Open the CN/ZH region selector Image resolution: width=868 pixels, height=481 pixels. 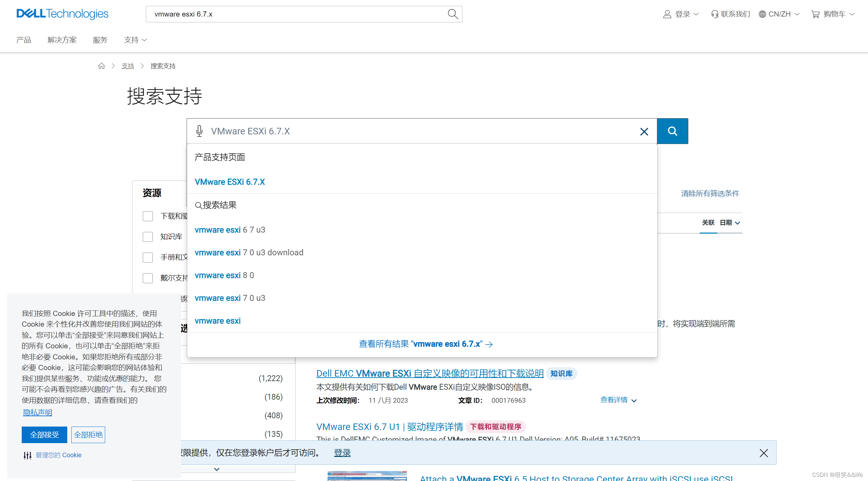click(x=779, y=14)
